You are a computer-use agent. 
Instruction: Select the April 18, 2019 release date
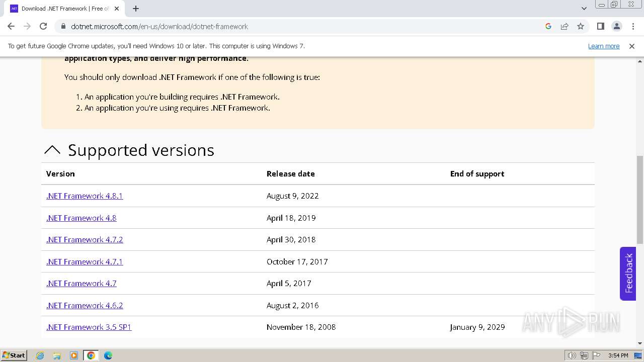pos(291,218)
